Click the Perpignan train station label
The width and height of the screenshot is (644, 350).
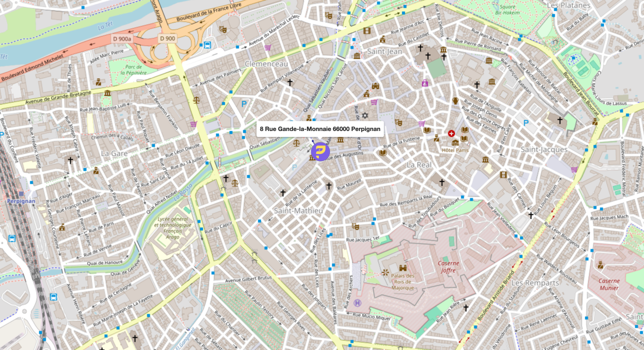click(x=20, y=201)
